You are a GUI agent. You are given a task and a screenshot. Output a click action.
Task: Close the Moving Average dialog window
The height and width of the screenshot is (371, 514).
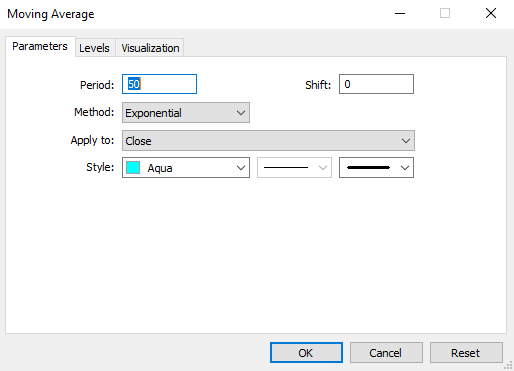491,13
